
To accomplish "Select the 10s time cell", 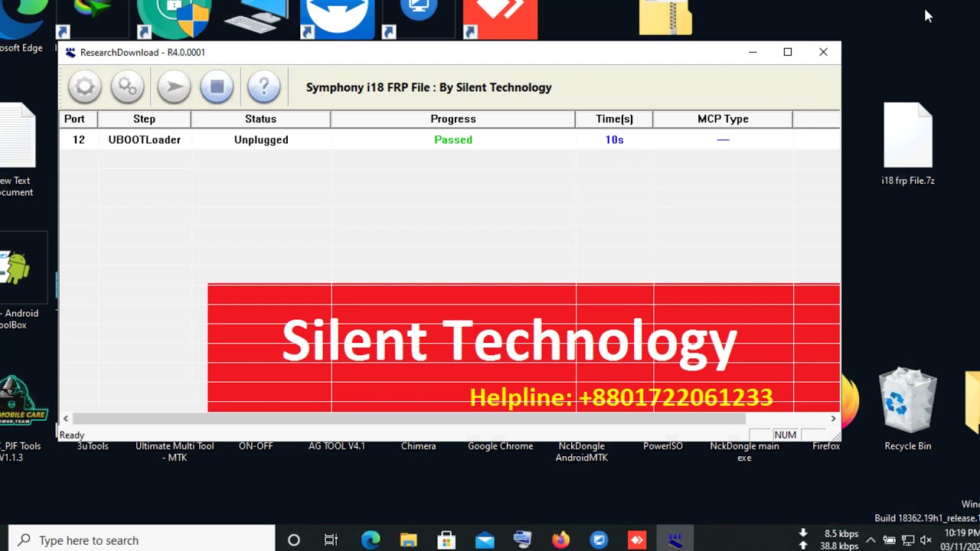I will click(x=614, y=139).
